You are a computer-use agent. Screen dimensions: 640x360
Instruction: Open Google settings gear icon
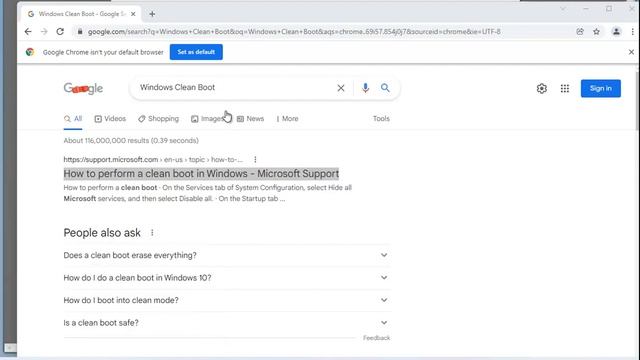tap(542, 89)
